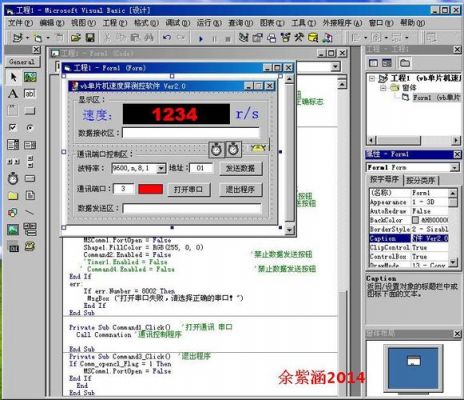Click View Object icon in the project panel
The height and width of the screenshot is (400, 464).
click(387, 63)
